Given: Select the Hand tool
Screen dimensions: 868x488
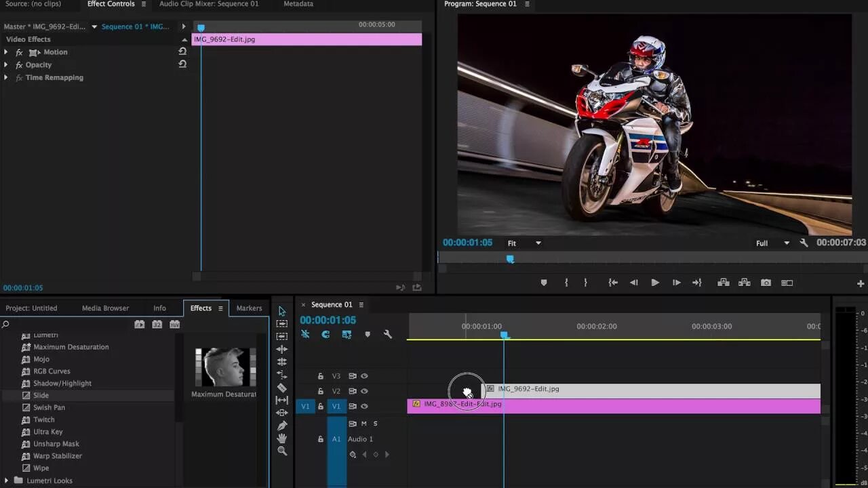Looking at the screenshot, I should coord(282,439).
